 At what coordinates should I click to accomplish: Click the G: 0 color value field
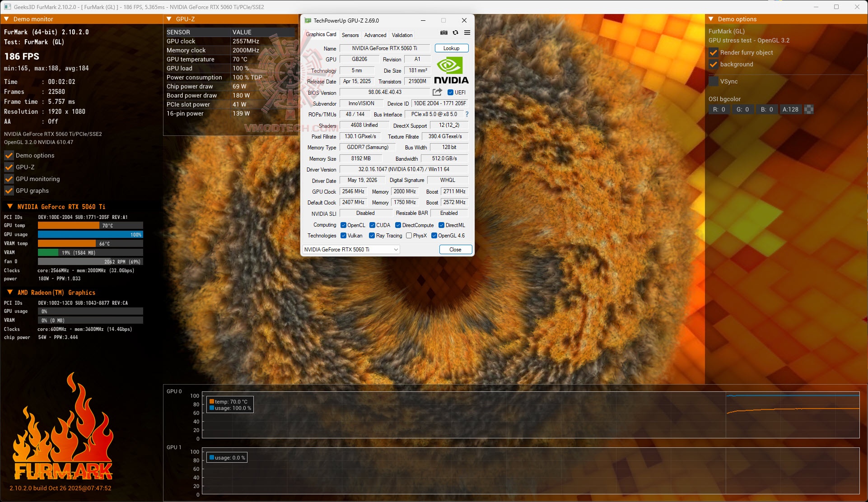tap(743, 109)
